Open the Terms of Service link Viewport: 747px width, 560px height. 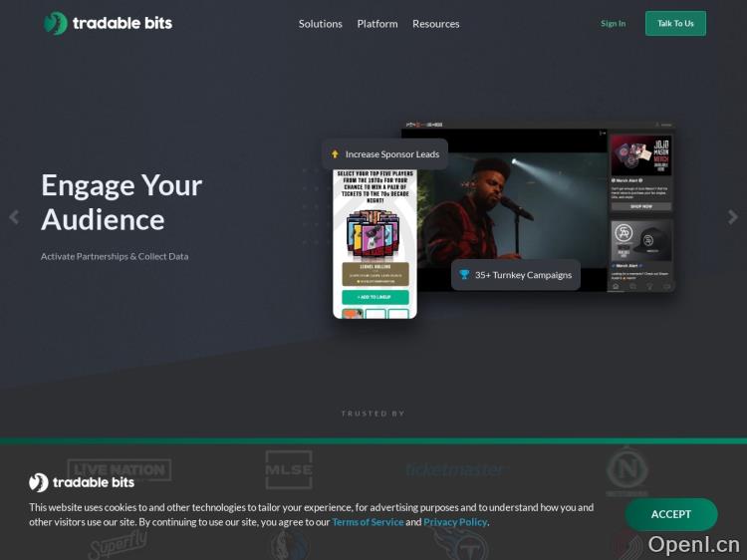tap(368, 522)
